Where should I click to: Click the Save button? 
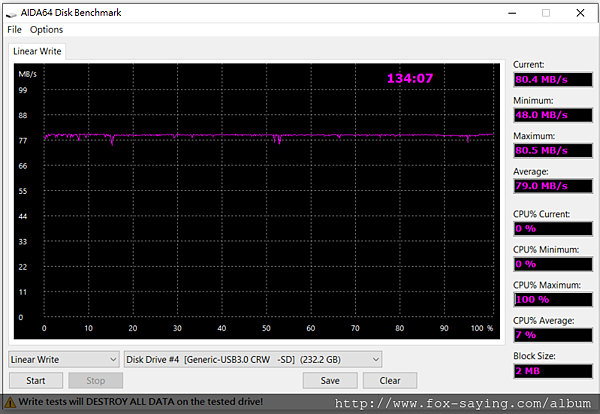[x=330, y=381]
